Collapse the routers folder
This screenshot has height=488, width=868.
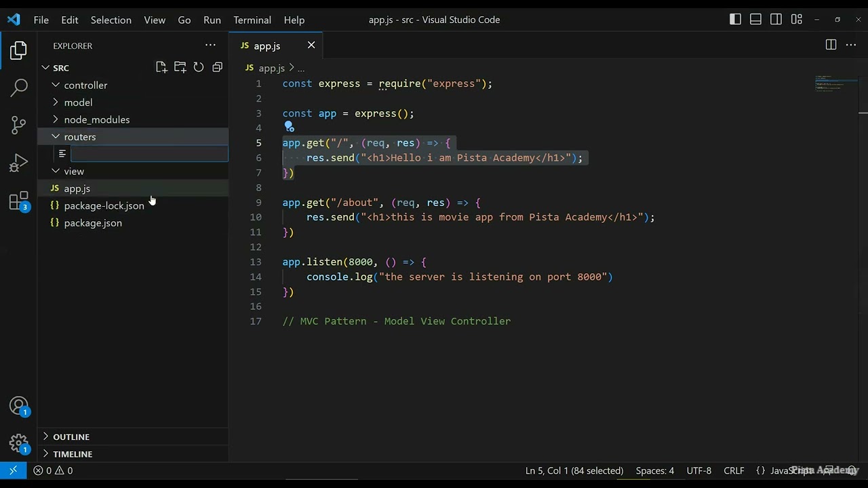click(56, 136)
